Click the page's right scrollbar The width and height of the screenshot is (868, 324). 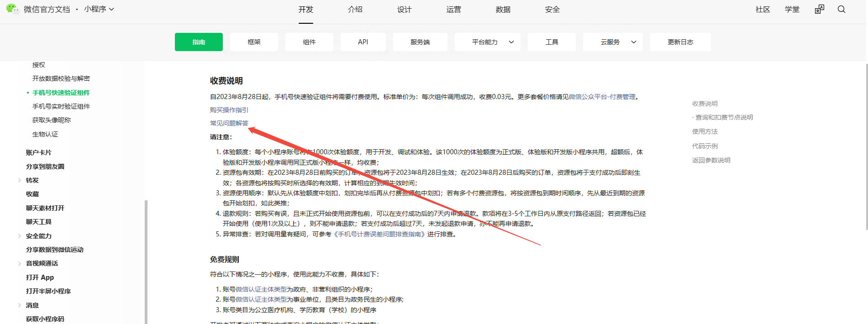866,146
